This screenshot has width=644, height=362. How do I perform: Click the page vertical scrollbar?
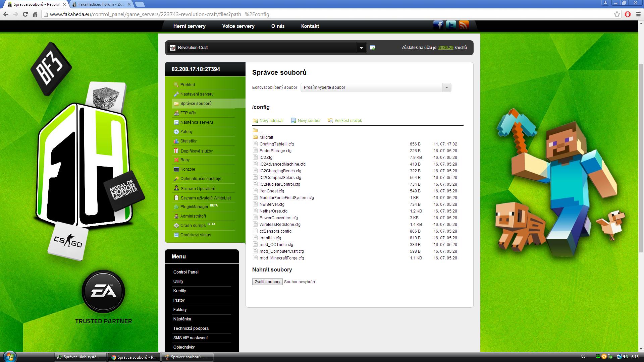point(641,158)
